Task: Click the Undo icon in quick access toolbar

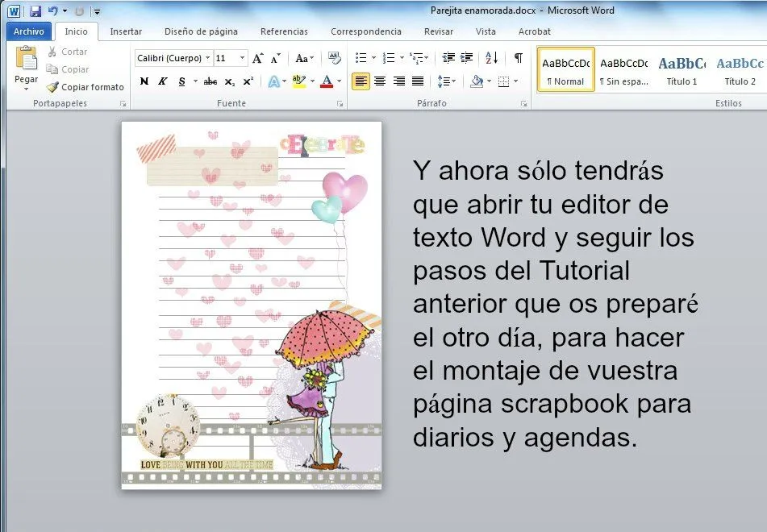Action: coord(53,10)
